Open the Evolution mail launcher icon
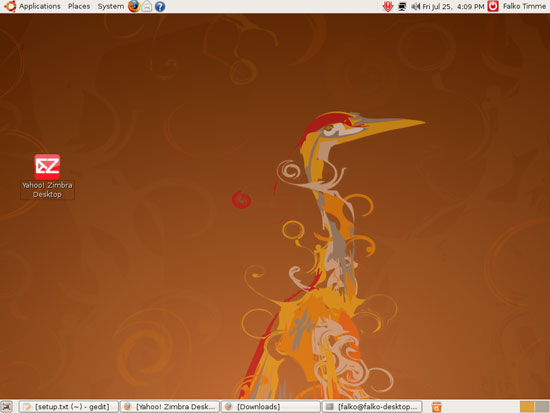 147,6
